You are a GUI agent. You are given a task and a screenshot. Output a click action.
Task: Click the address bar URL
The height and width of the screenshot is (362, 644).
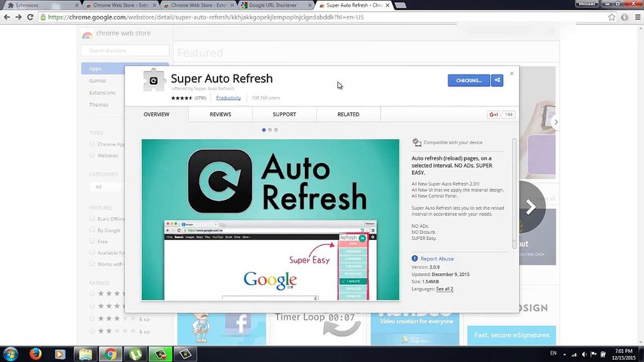(x=206, y=17)
